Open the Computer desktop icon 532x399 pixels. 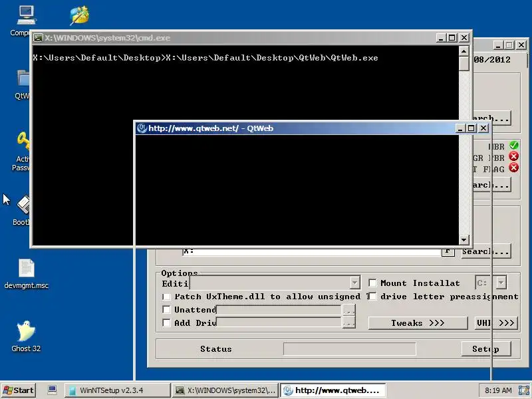click(26, 15)
